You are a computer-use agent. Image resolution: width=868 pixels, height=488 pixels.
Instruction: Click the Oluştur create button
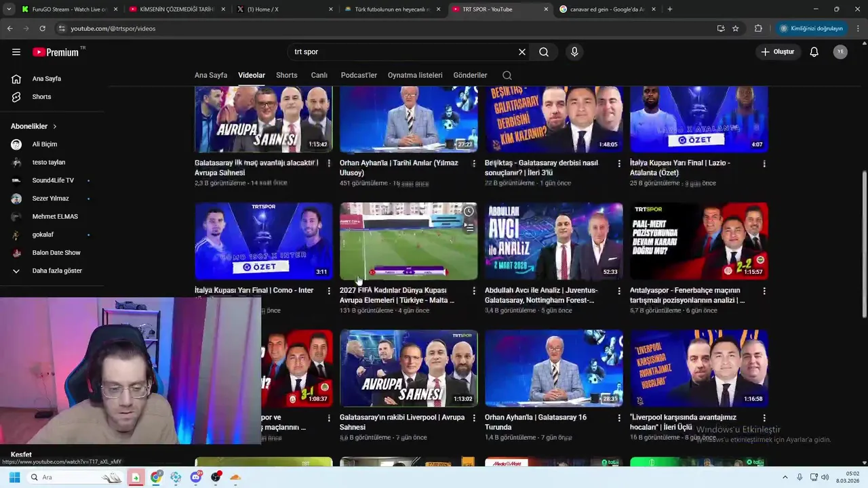pyautogui.click(x=777, y=52)
